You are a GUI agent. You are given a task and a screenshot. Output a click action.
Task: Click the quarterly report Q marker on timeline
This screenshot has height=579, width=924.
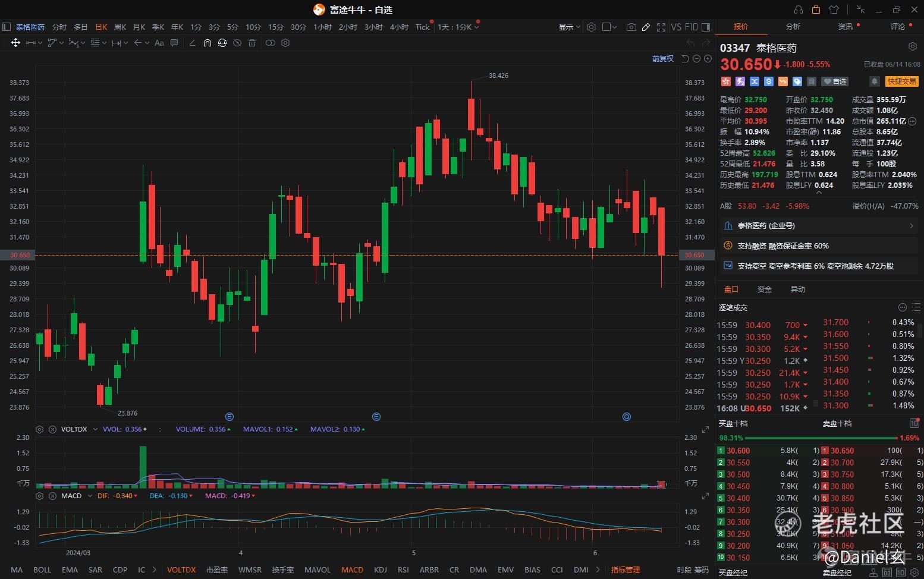click(626, 417)
